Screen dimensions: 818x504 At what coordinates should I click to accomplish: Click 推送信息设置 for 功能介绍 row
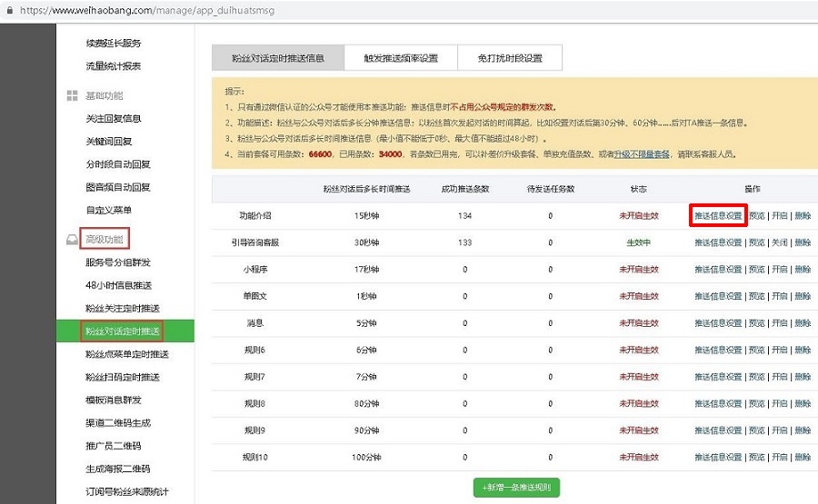click(718, 216)
